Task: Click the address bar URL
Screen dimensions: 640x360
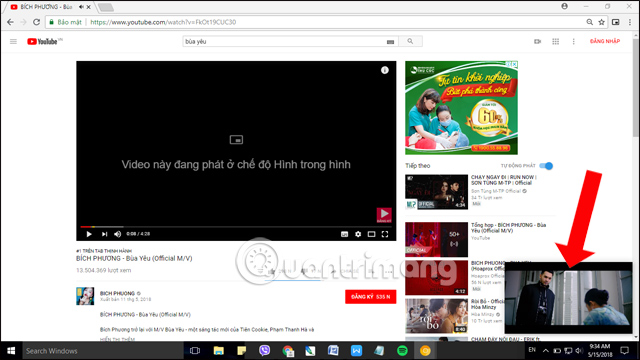Action: pos(163,22)
